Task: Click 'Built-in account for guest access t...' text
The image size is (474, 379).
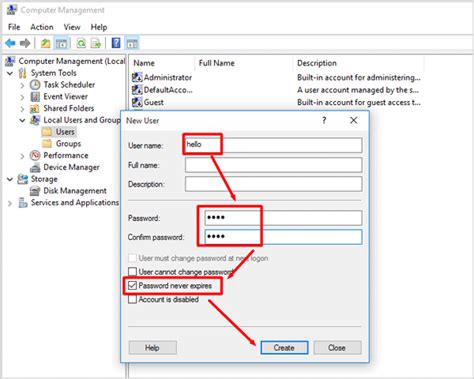Action: click(x=359, y=102)
